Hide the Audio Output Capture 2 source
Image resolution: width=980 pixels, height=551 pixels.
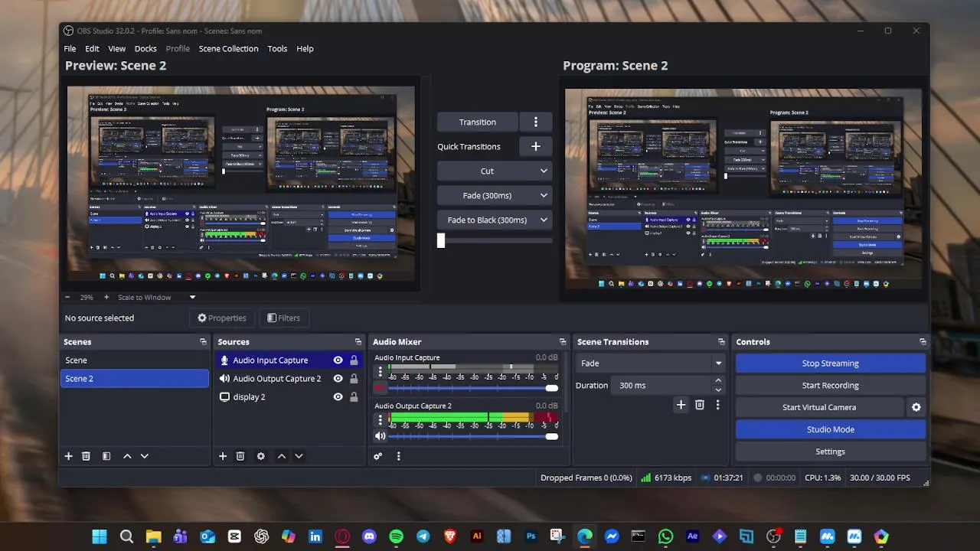click(x=338, y=379)
